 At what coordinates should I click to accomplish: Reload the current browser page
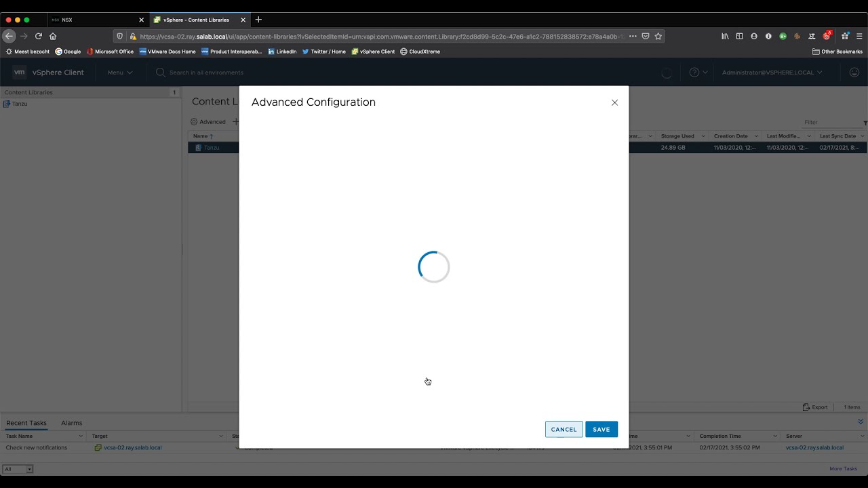pyautogui.click(x=39, y=36)
